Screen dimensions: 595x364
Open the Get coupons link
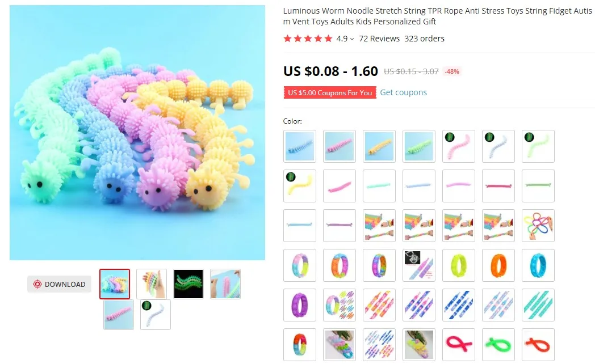(403, 92)
